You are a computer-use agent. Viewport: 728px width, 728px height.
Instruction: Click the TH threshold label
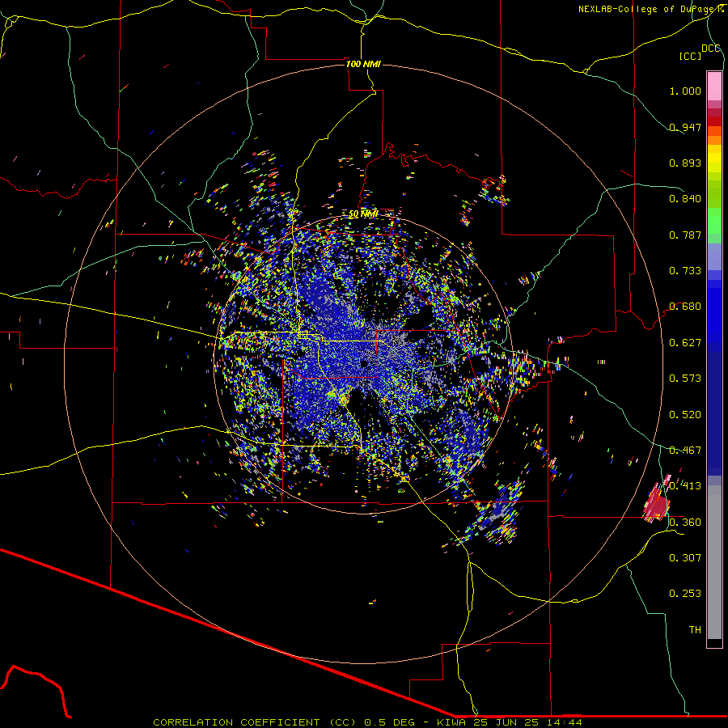[x=695, y=630]
